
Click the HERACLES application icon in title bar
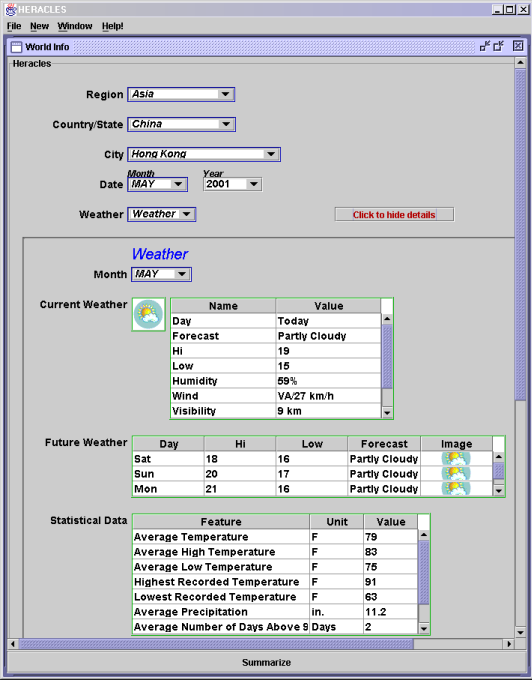pos(10,9)
